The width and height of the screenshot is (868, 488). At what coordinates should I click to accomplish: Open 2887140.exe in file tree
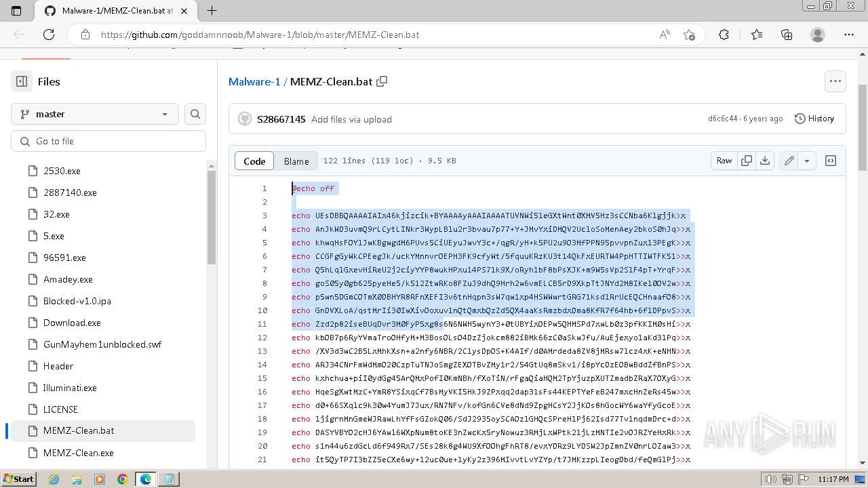[70, 192]
